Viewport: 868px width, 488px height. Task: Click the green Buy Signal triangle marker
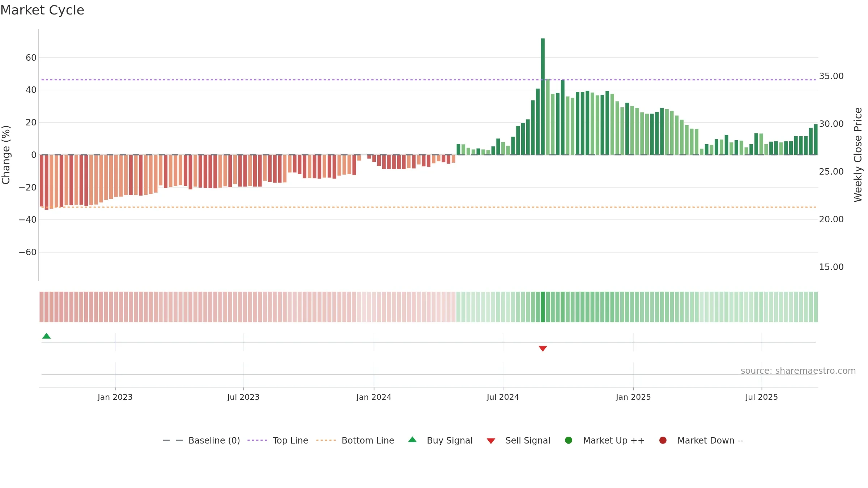coord(46,336)
